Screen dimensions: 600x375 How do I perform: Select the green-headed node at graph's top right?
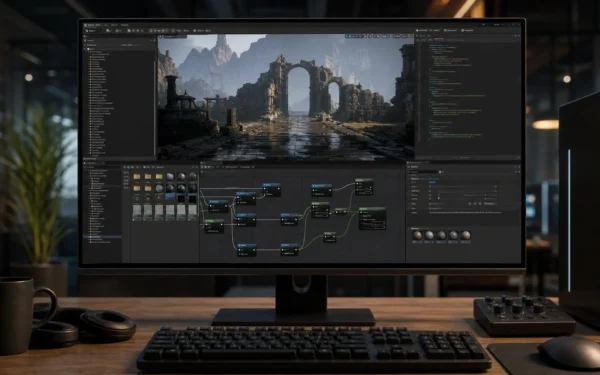point(364,187)
